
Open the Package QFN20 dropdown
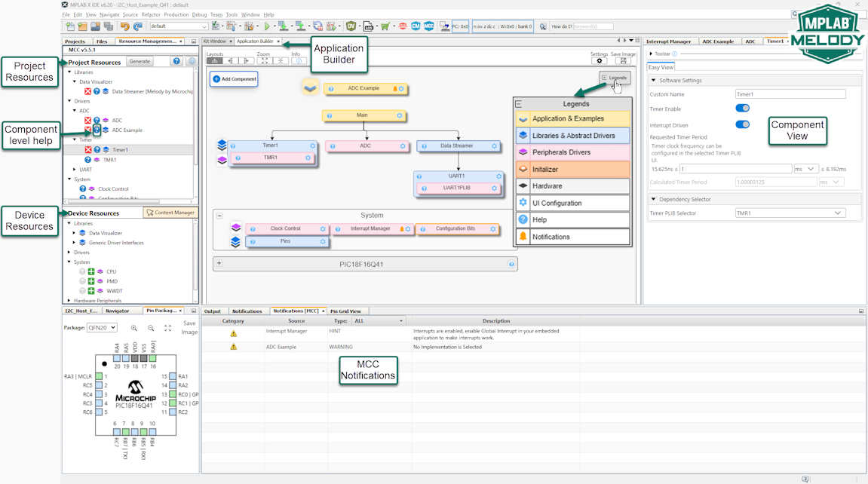click(x=102, y=328)
